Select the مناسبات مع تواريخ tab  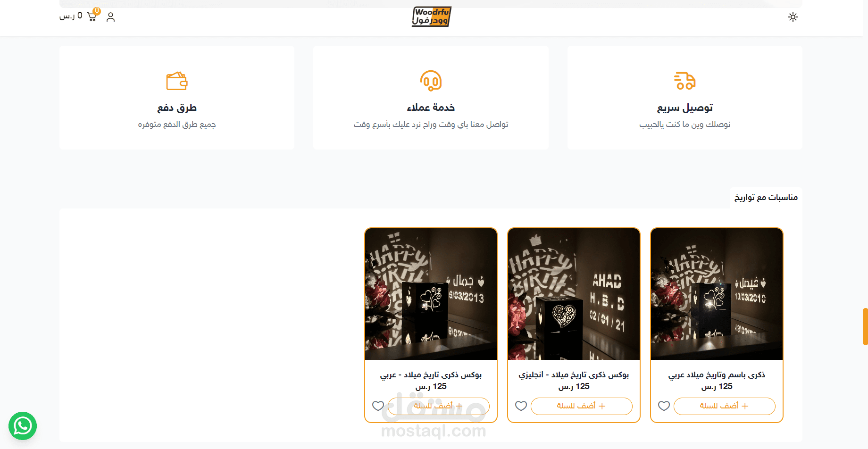coord(766,198)
